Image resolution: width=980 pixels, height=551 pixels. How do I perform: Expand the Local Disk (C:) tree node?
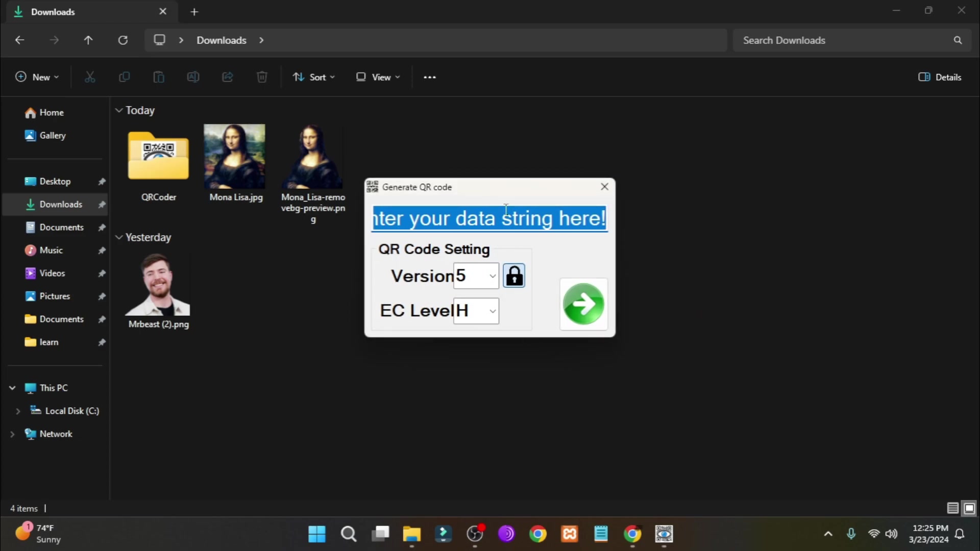pyautogui.click(x=18, y=411)
